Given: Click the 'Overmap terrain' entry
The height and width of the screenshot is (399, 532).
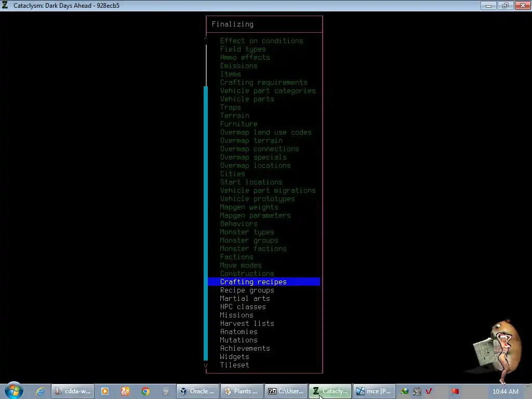Looking at the screenshot, I should 251,140.
